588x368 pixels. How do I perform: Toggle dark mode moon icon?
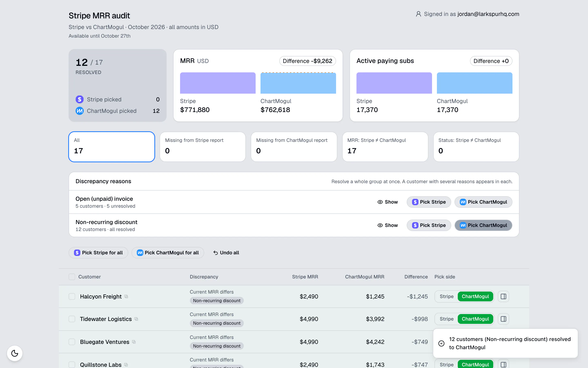[x=14, y=353]
